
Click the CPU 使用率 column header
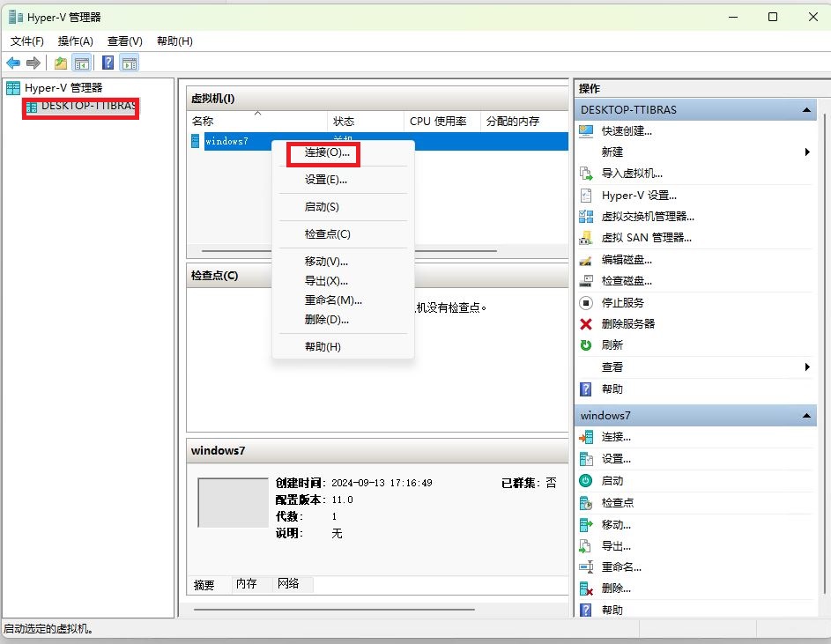tap(442, 122)
